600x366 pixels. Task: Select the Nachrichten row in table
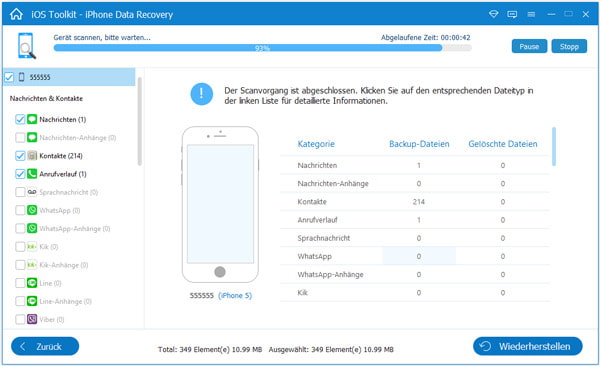tap(415, 165)
